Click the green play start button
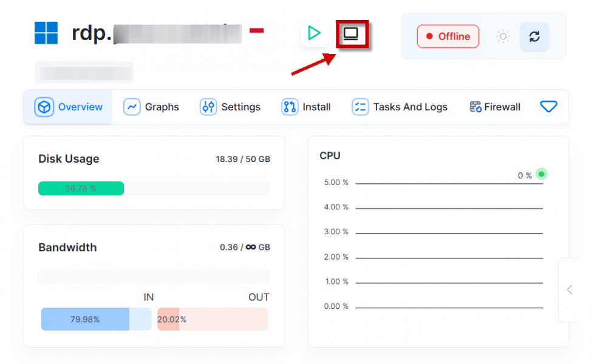Image resolution: width=592 pixels, height=364 pixels. pos(314,33)
